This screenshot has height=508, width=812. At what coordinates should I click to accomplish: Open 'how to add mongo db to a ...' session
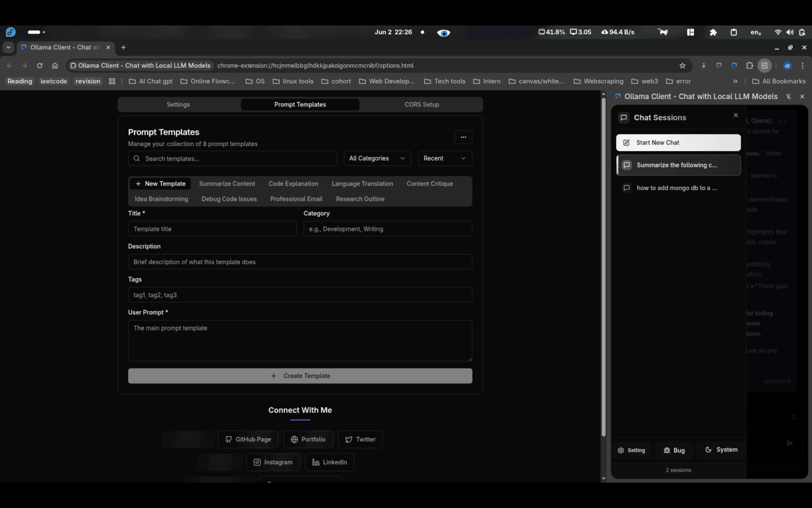(x=678, y=188)
